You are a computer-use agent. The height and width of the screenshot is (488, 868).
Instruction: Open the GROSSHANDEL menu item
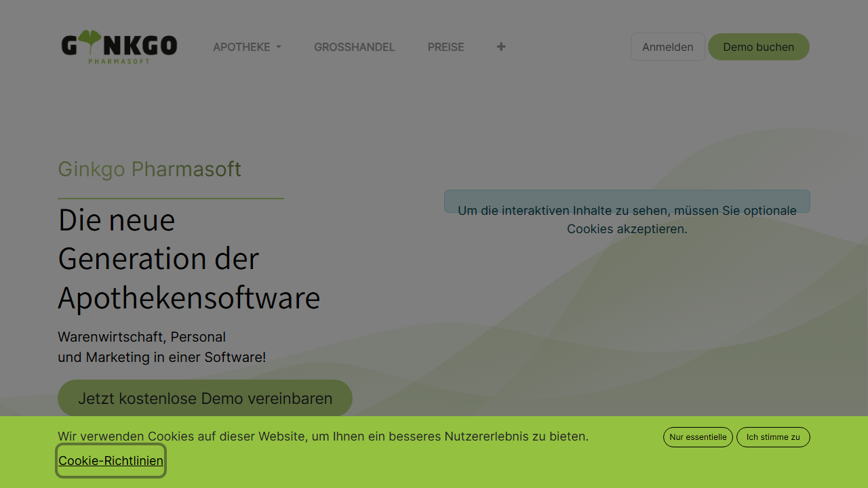pyautogui.click(x=354, y=47)
